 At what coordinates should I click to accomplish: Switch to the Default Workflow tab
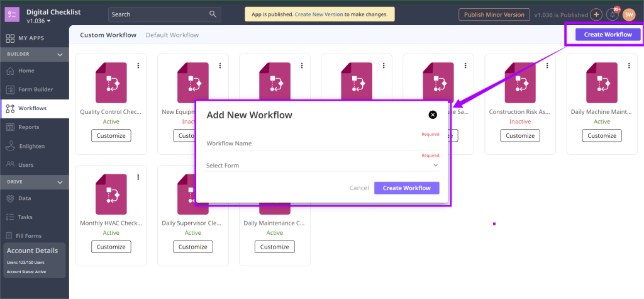pyautogui.click(x=172, y=35)
